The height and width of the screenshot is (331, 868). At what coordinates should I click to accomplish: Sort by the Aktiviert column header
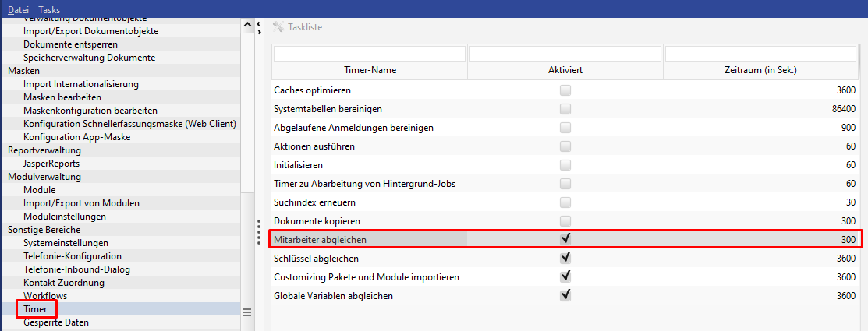click(565, 70)
